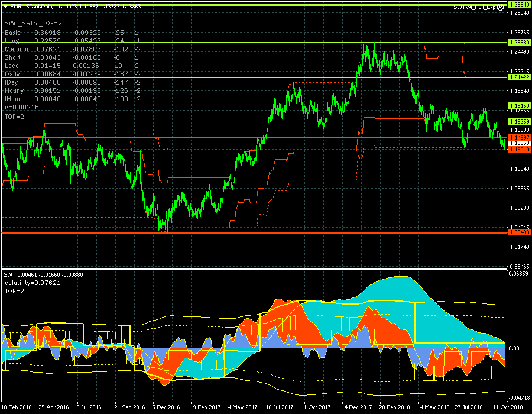Click the SWTv4_Full_Exp sad face icon
This screenshot has width=532, height=414.
click(x=501, y=7)
